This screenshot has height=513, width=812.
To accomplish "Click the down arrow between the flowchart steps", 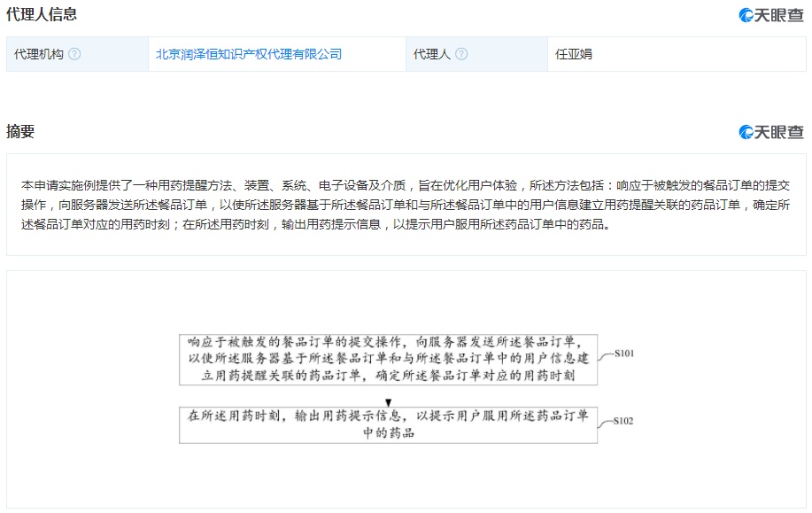I will tap(388, 402).
